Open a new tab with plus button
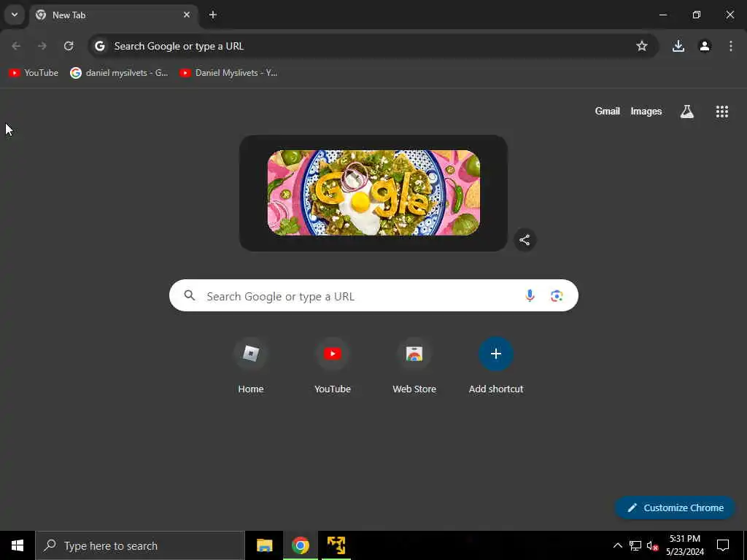The image size is (747, 560). click(213, 15)
